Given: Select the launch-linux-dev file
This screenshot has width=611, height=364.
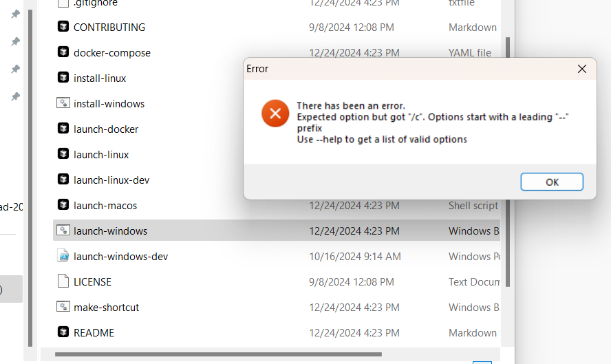Looking at the screenshot, I should coord(111,180).
